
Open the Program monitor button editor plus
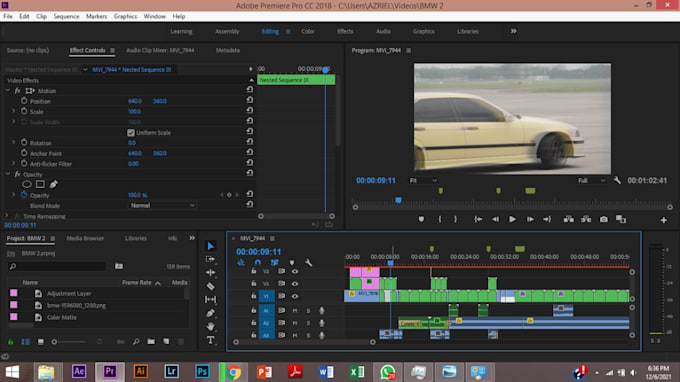tap(664, 220)
